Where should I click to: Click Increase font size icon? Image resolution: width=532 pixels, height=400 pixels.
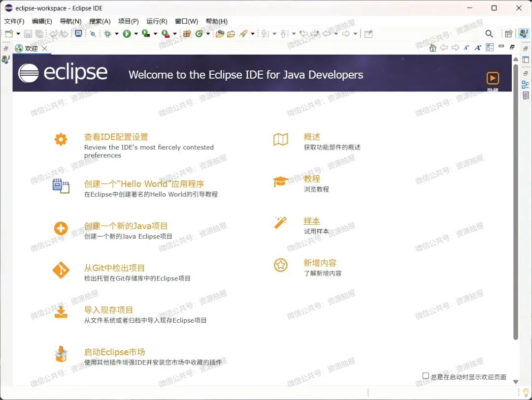pyautogui.click(x=478, y=48)
